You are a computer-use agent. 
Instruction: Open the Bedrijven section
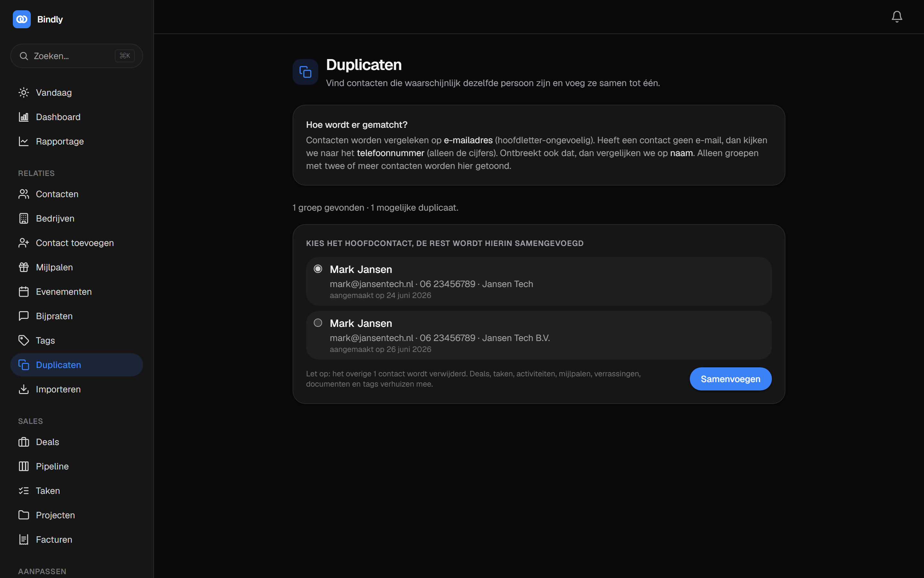pos(77,219)
